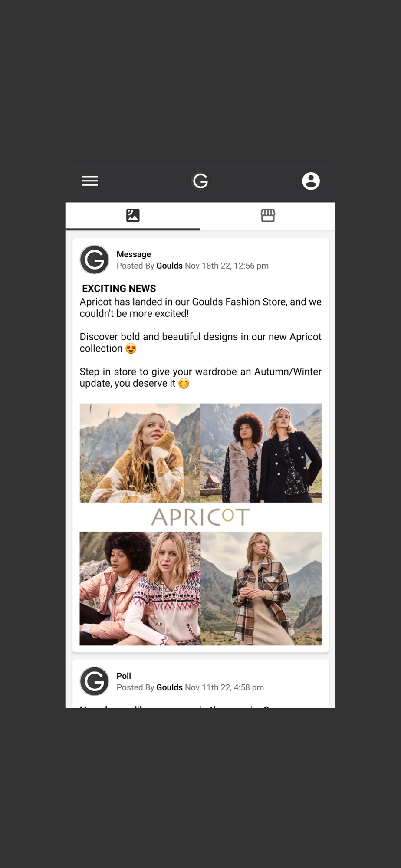
Task: Click the APRICOT brand logo in the collage
Action: pyautogui.click(x=200, y=517)
